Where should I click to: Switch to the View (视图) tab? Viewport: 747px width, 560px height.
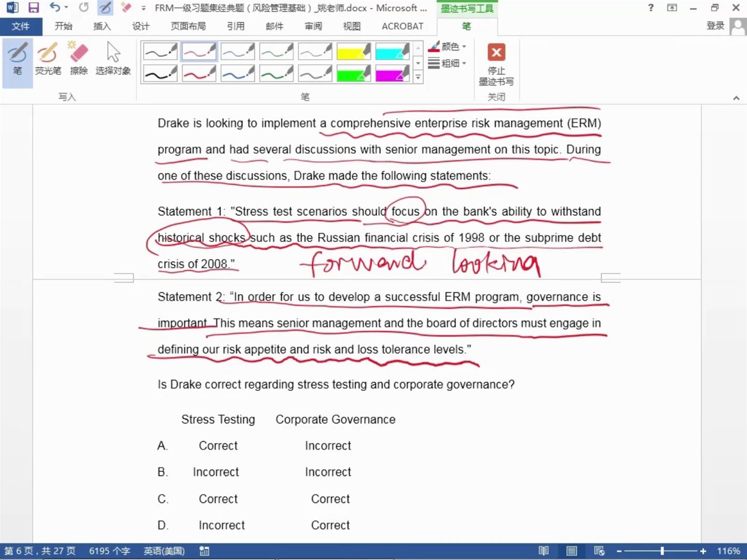[352, 26]
